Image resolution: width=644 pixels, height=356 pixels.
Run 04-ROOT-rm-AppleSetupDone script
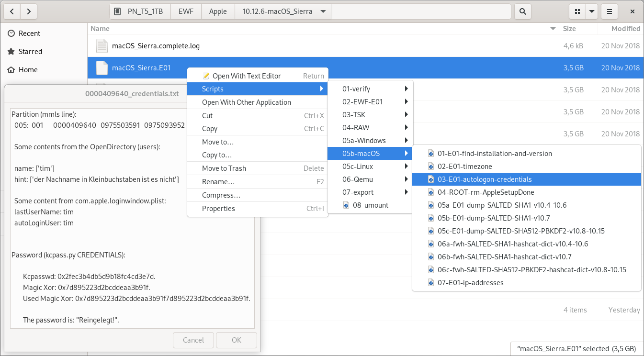(x=526, y=192)
